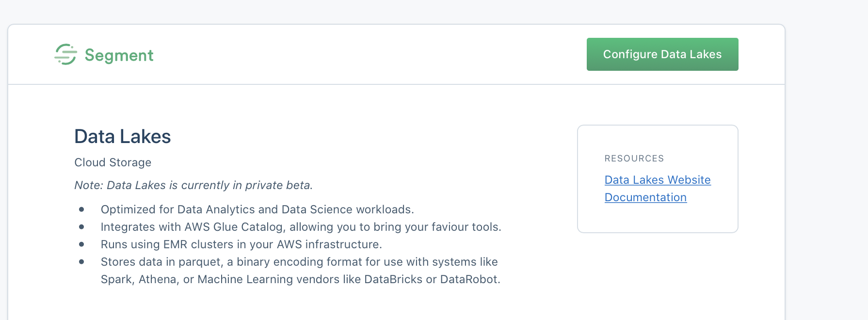The image size is (868, 320).
Task: Click the Cloud Storage subtitle
Action: 113,162
